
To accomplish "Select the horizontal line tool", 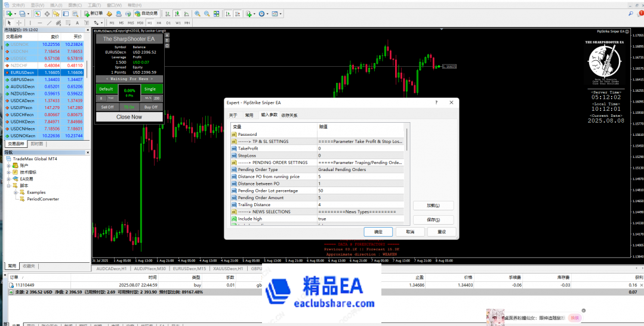I will tap(40, 23).
